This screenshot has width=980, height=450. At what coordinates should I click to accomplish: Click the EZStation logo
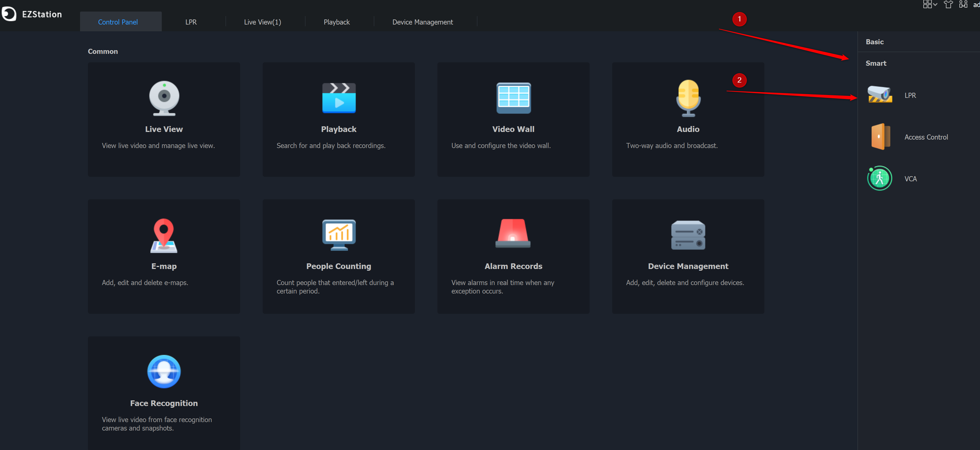9,14
